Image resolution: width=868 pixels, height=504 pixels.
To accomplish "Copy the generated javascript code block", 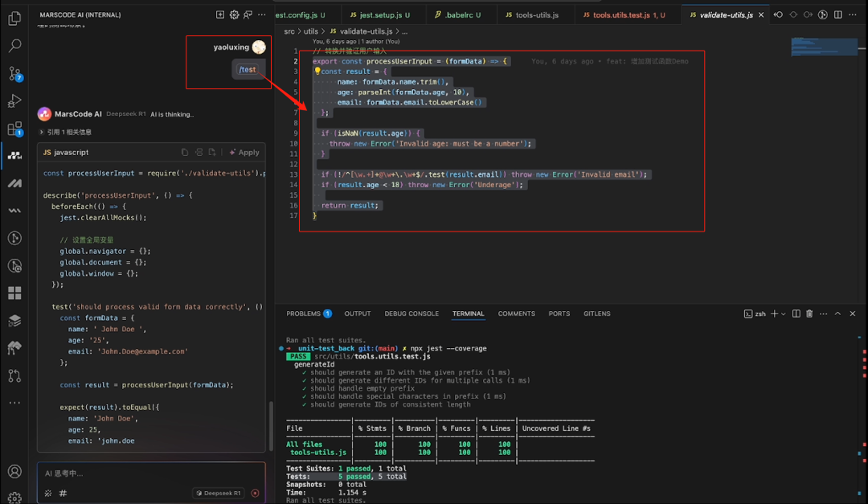I will click(x=185, y=152).
